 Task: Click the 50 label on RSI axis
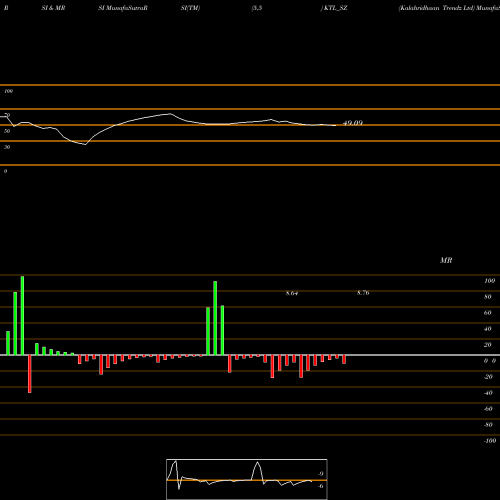point(7,131)
